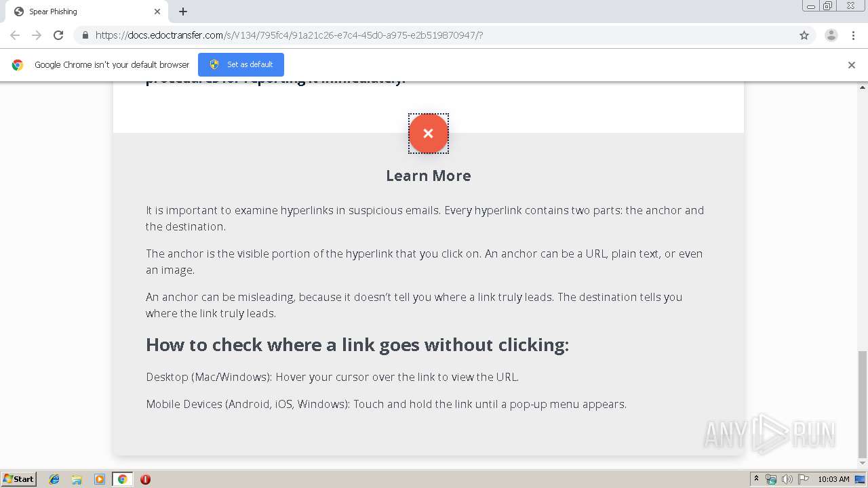Open Windows Explorer folder in taskbar

(x=77, y=479)
